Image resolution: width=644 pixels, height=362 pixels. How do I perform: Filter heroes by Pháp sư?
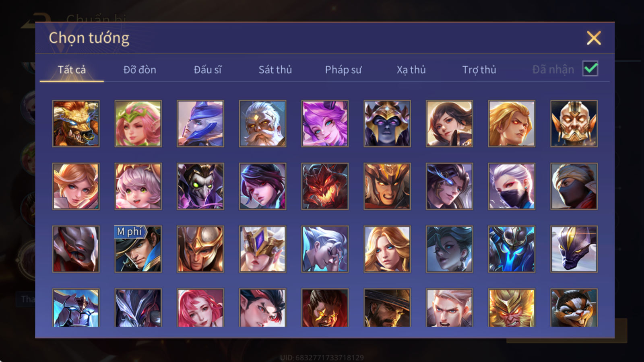point(343,70)
